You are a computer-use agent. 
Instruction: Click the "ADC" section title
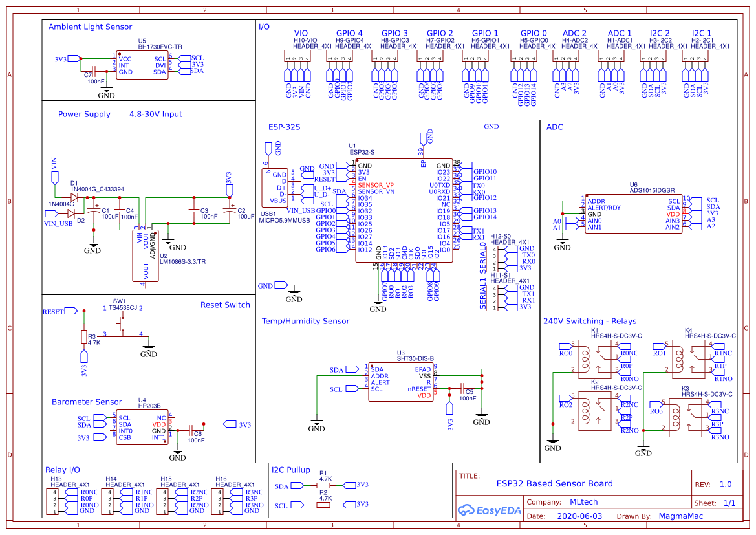pos(554,127)
